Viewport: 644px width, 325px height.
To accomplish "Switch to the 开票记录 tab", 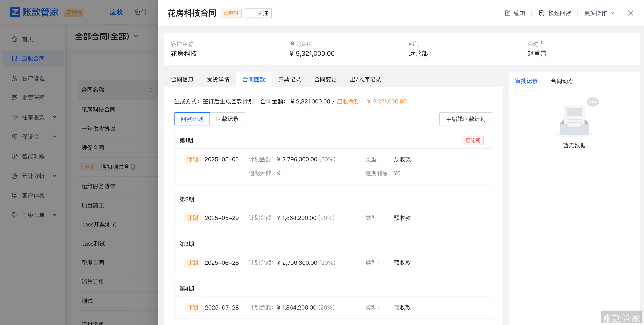I will (x=289, y=79).
